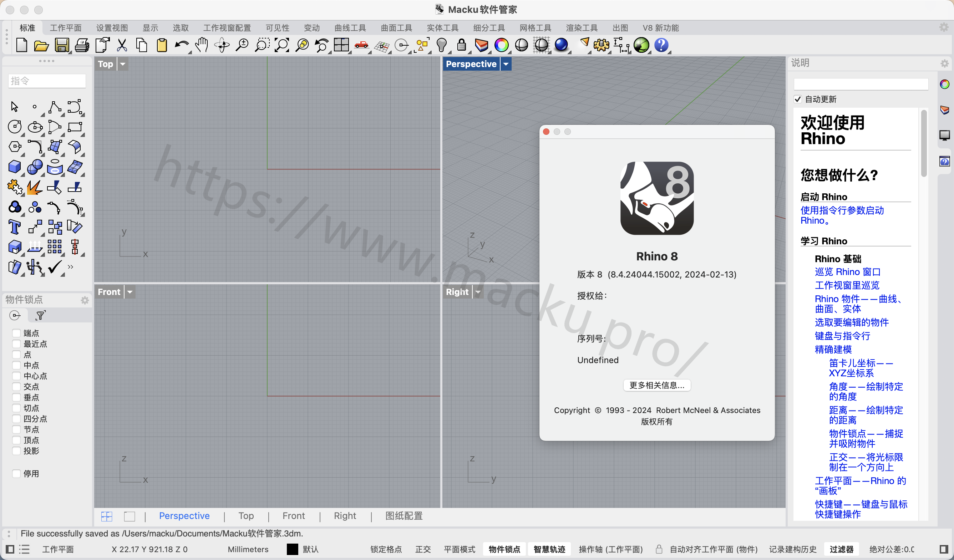Uncheck the 自动更新 checkbox

click(798, 99)
